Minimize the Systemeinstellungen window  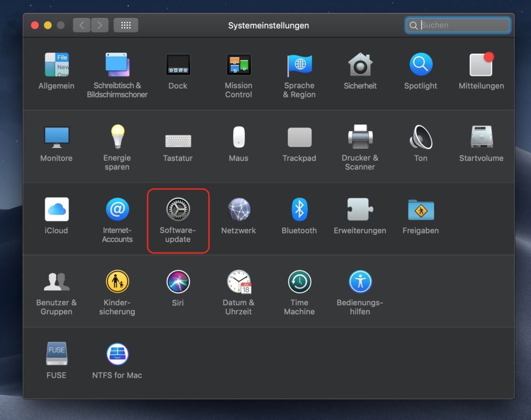(48, 25)
